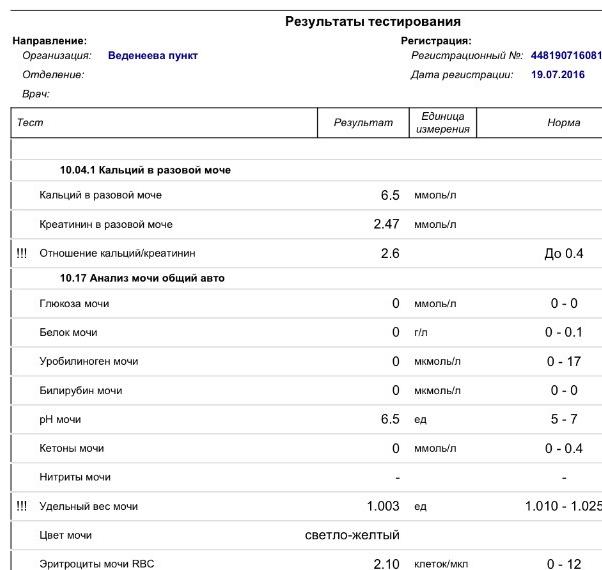
Task: Select the specific gravity result 1.003
Action: click(384, 507)
